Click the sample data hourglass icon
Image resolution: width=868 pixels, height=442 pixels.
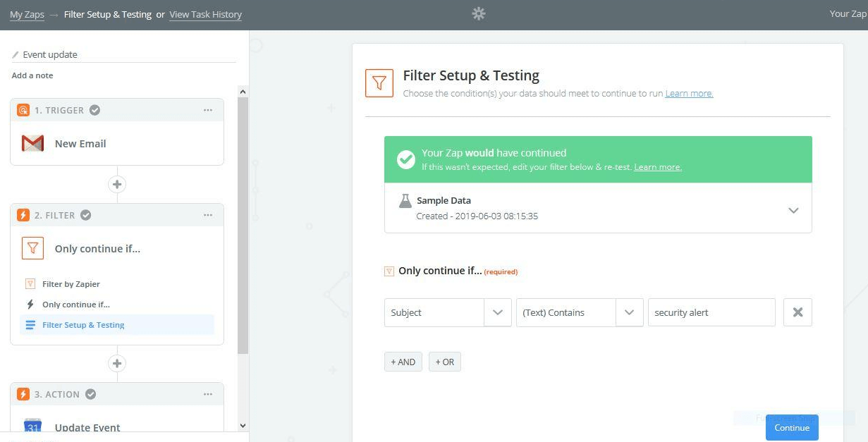(405, 201)
